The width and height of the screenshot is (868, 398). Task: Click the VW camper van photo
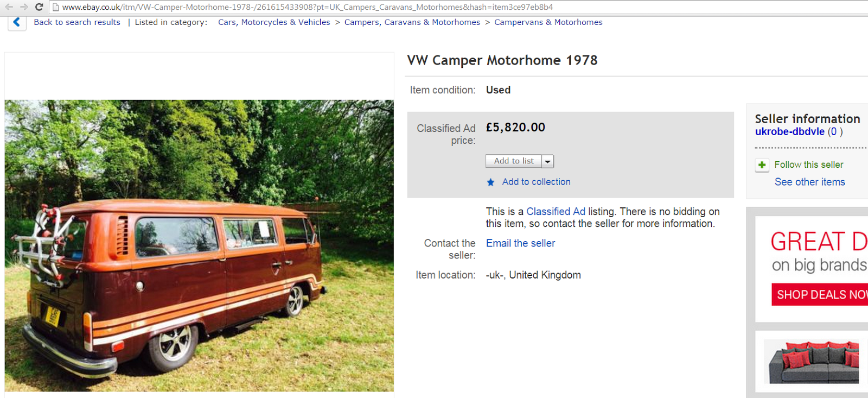[x=199, y=245]
